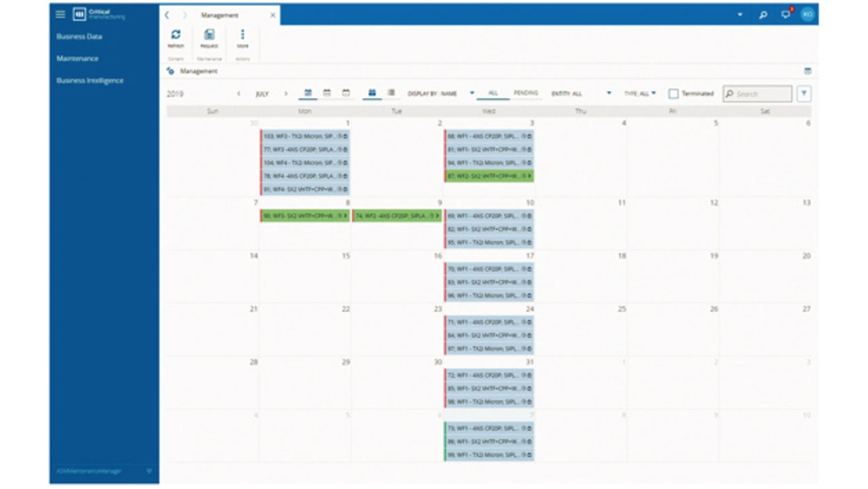Open the Maintenance sidebar menu
868x489 pixels.
click(x=77, y=58)
